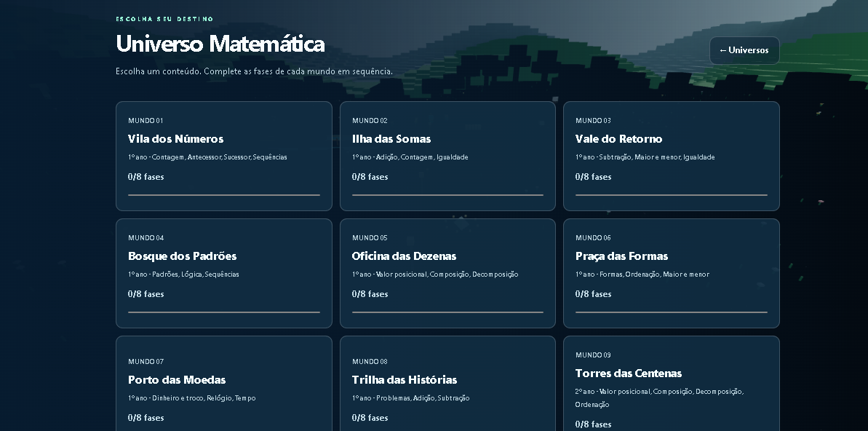The image size is (868, 431).
Task: Click 'Adição, Contagem, Igualdade' description
Action: point(410,157)
